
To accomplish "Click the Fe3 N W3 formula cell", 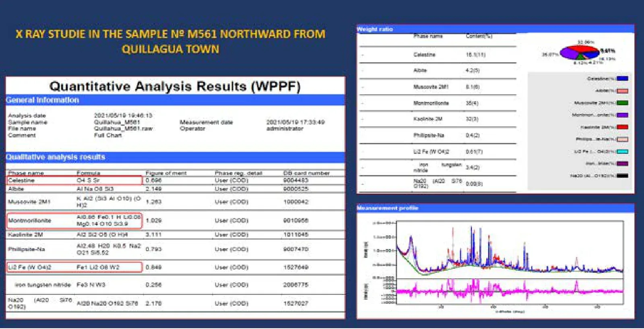I will tap(91, 285).
